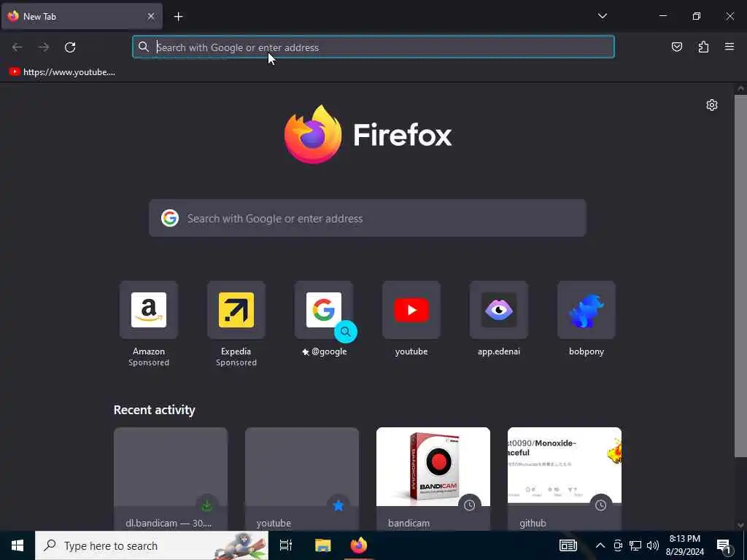Screen dimensions: 747x560
Task: Open the YouTube bookmark in bookmarks toolbar
Action: point(62,72)
